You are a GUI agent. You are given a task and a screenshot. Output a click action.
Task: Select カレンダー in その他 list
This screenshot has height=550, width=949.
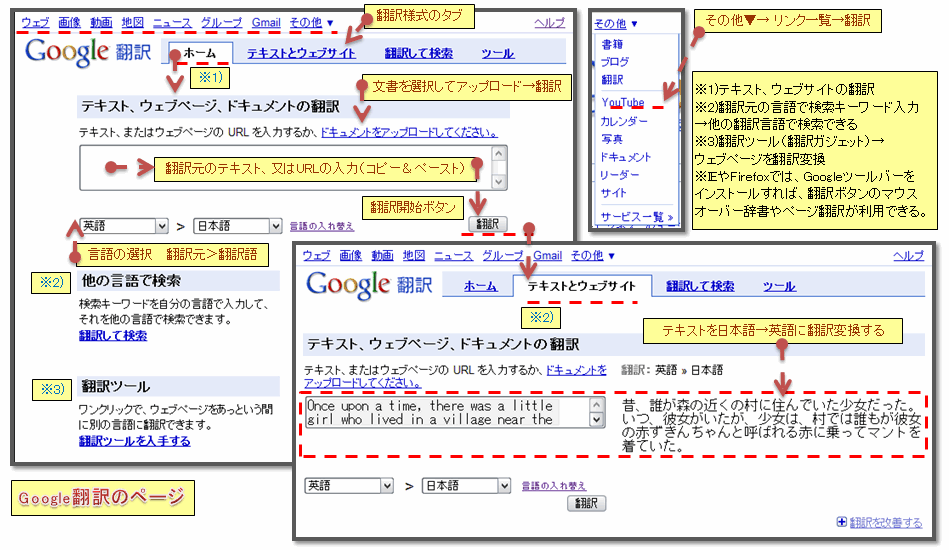coord(623,121)
